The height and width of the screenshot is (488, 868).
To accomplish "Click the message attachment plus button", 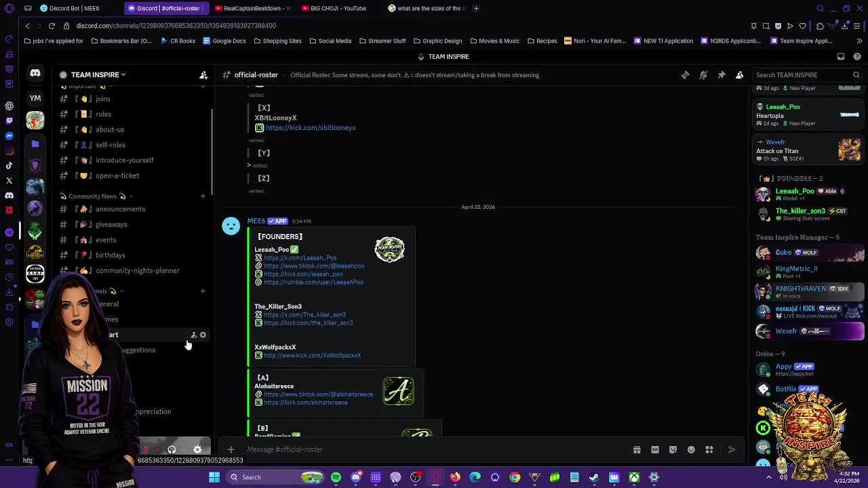I will 231,449.
